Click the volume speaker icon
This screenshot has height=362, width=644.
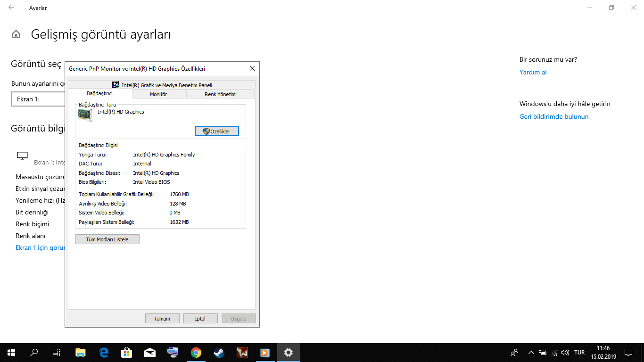565,352
